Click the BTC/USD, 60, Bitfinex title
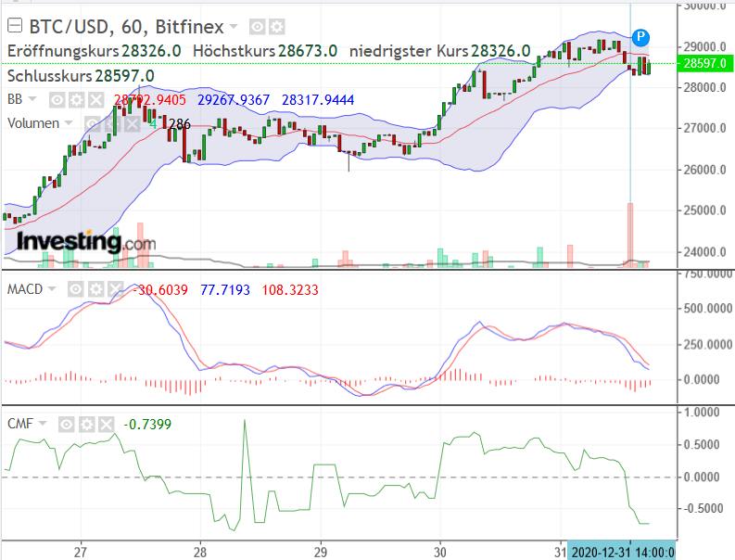The width and height of the screenshot is (735, 560). pyautogui.click(x=126, y=27)
